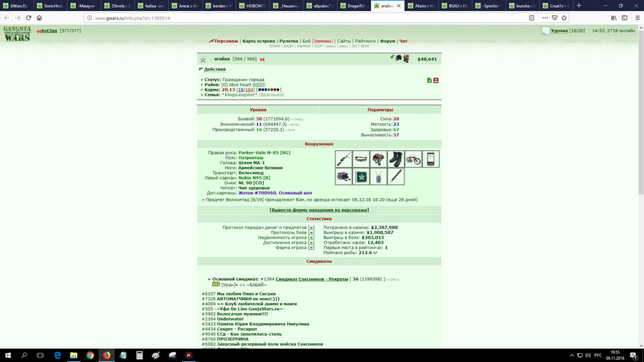Open the Рулетка menu item

coord(289,41)
